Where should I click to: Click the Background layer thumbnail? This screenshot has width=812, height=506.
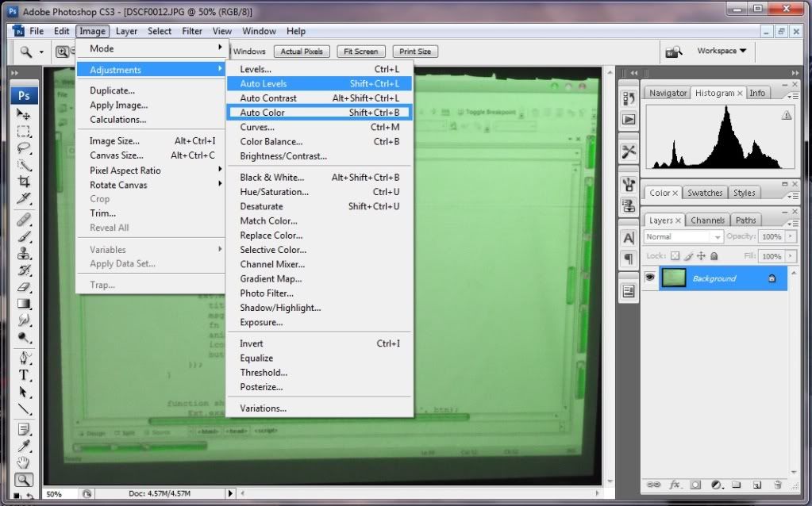[673, 278]
